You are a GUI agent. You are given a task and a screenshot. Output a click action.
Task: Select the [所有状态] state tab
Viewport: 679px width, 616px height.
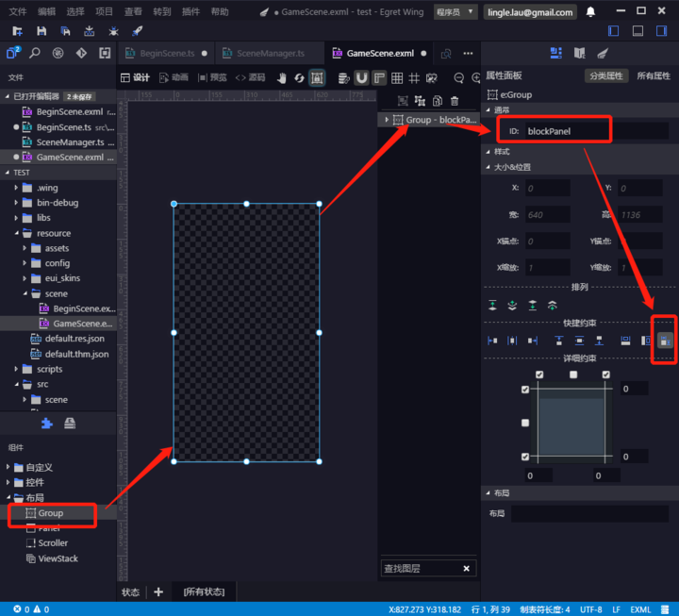[x=204, y=591]
